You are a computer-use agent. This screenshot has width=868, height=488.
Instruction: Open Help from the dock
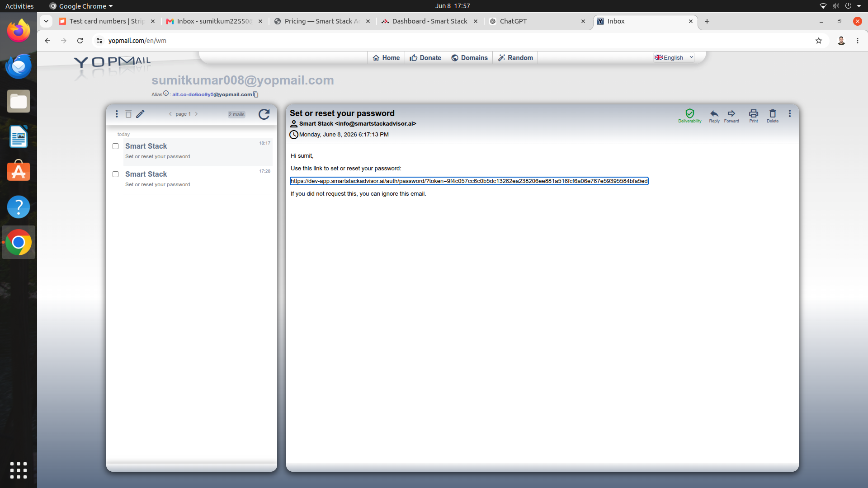point(19,207)
